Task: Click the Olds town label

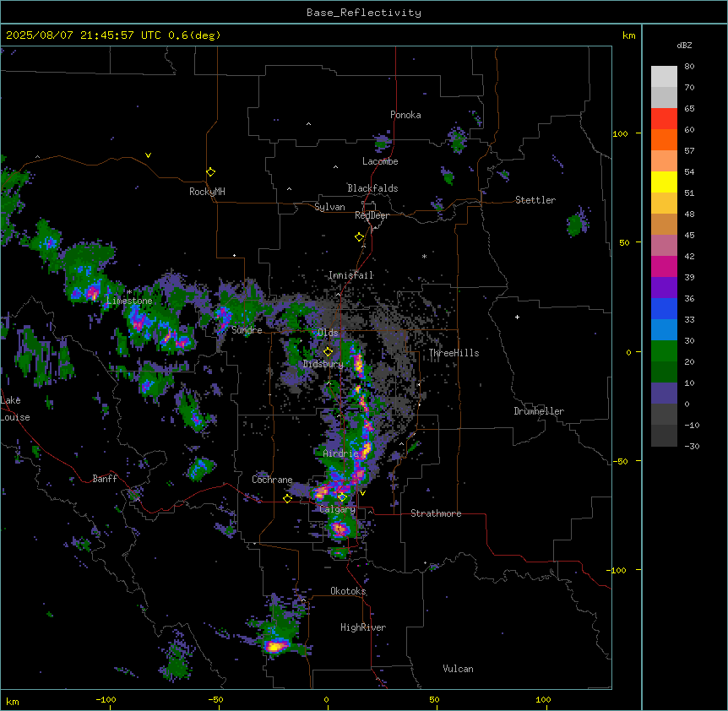Action: [x=328, y=333]
